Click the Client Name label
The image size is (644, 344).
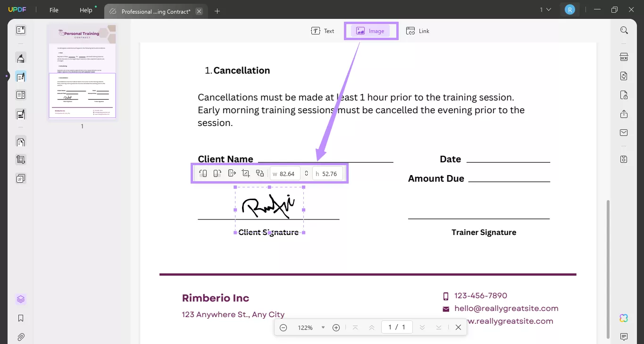point(226,159)
